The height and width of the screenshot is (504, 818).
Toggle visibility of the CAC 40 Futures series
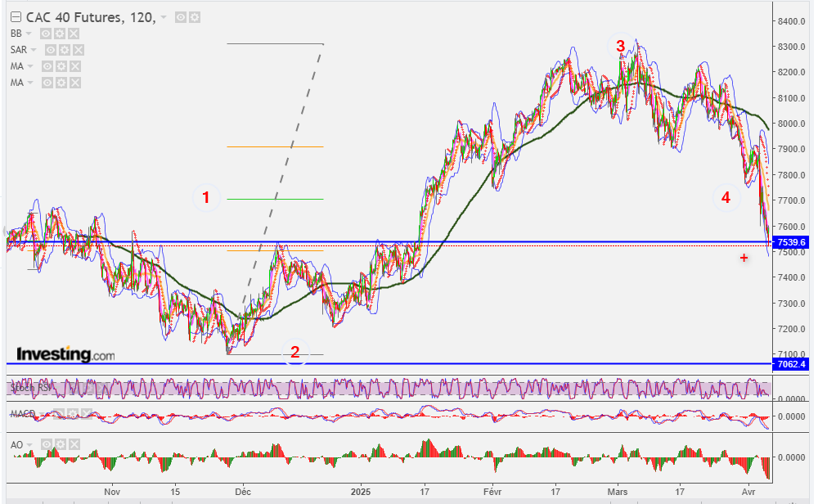tap(181, 17)
